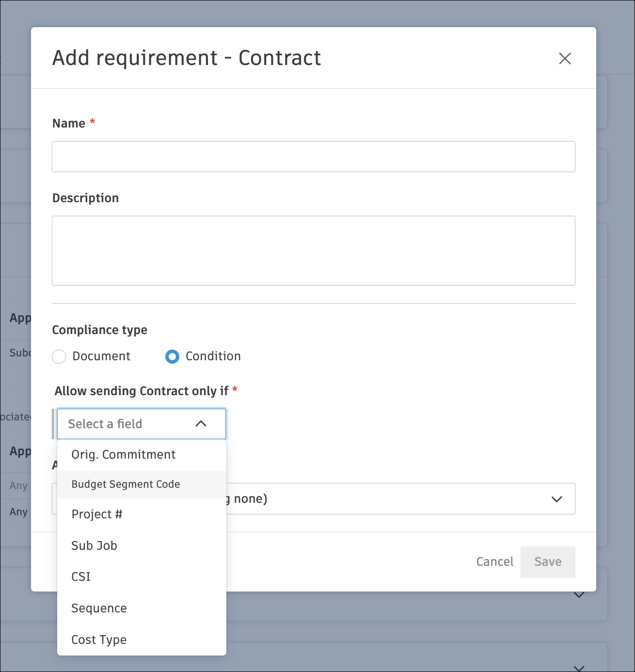This screenshot has height=672, width=635.
Task: Click the Allow sending Contract only if label
Action: point(143,391)
